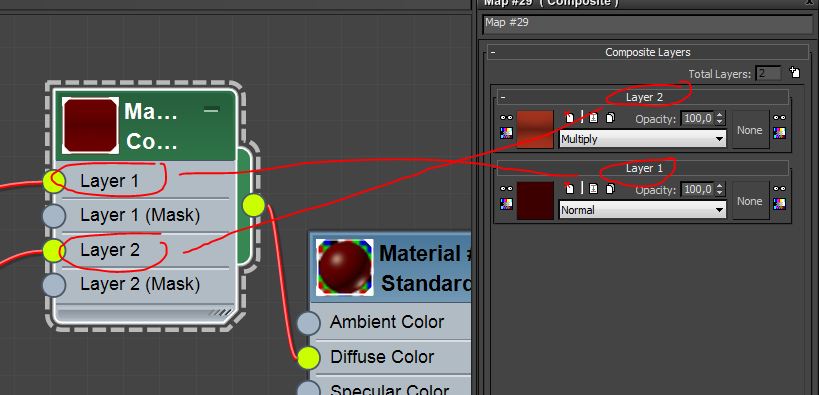Viewport: 819px width, 395px height.
Task: Toggle Layer 1 mask visibility eye
Action: (x=779, y=189)
